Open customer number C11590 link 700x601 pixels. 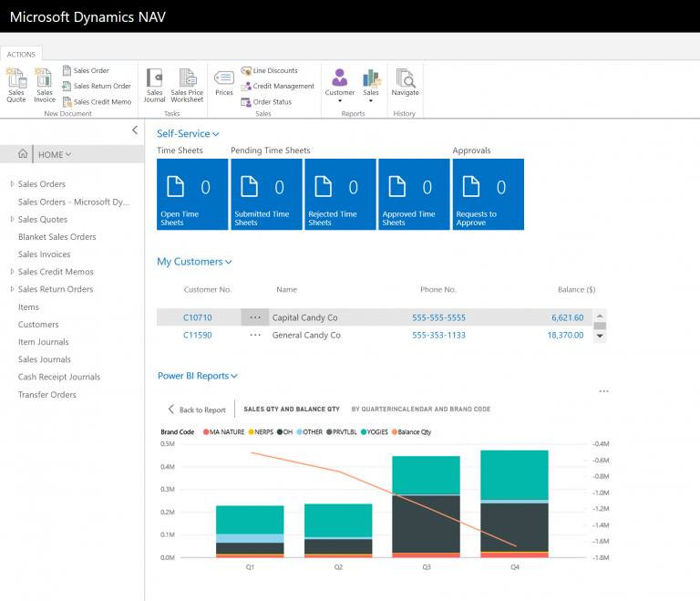pos(197,335)
